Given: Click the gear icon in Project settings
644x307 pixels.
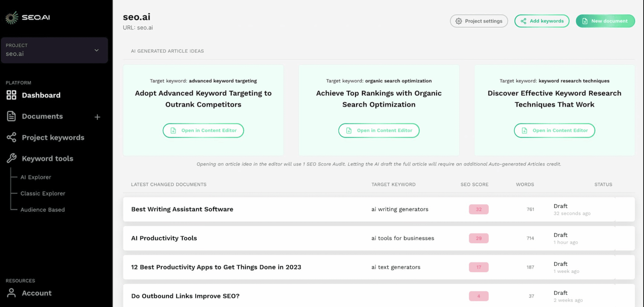Looking at the screenshot, I should click(459, 21).
